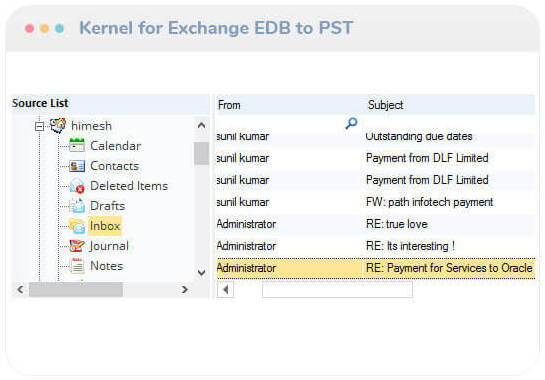This screenshot has width=545, height=380.
Task: Collapse the himesh mailbox tree node
Action: coord(39,126)
